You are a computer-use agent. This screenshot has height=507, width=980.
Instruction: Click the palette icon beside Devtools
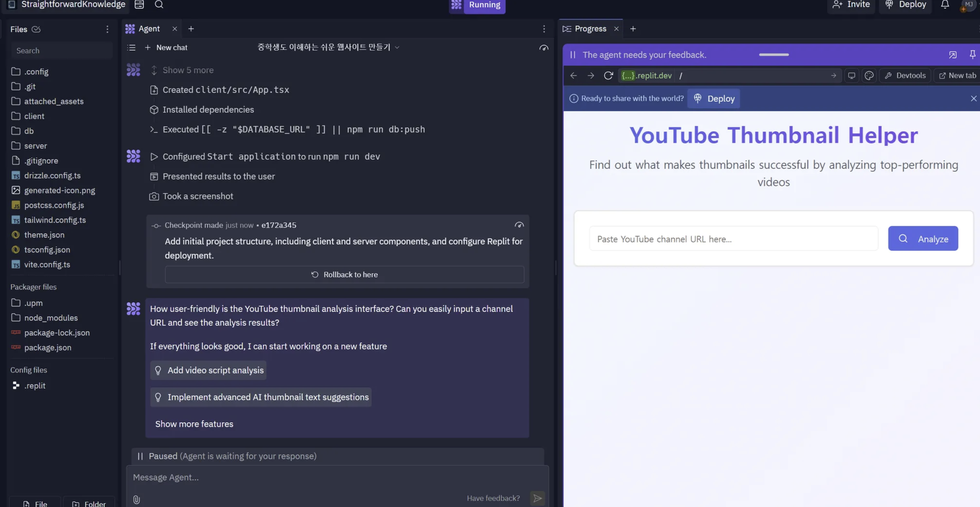[x=869, y=75]
